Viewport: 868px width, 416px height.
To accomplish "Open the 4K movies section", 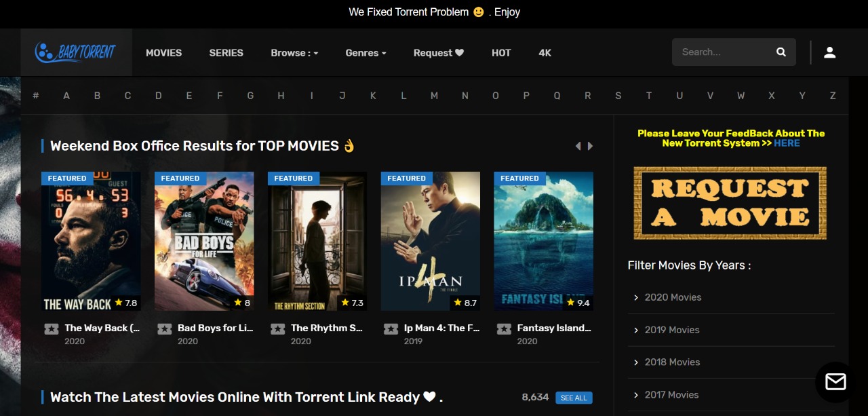I will pos(545,53).
